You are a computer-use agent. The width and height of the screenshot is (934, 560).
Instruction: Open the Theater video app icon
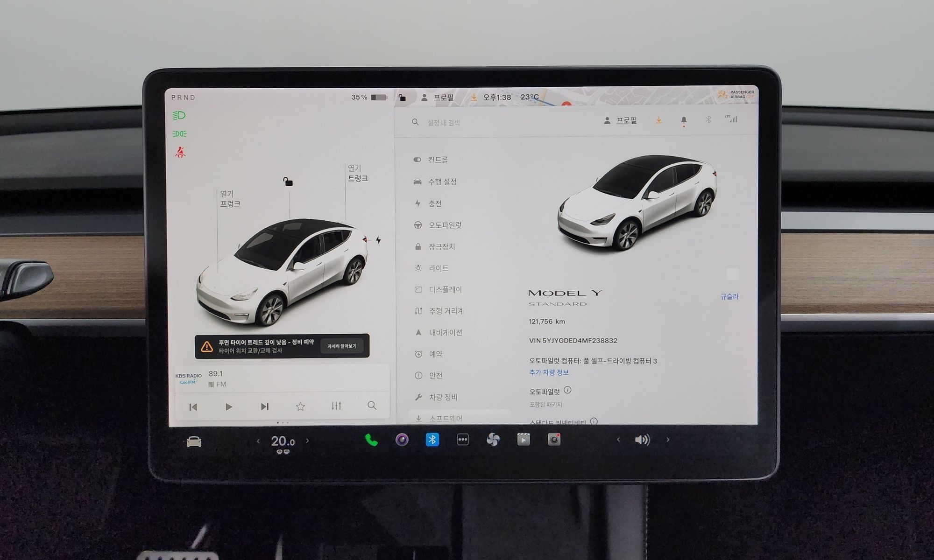coord(524,440)
